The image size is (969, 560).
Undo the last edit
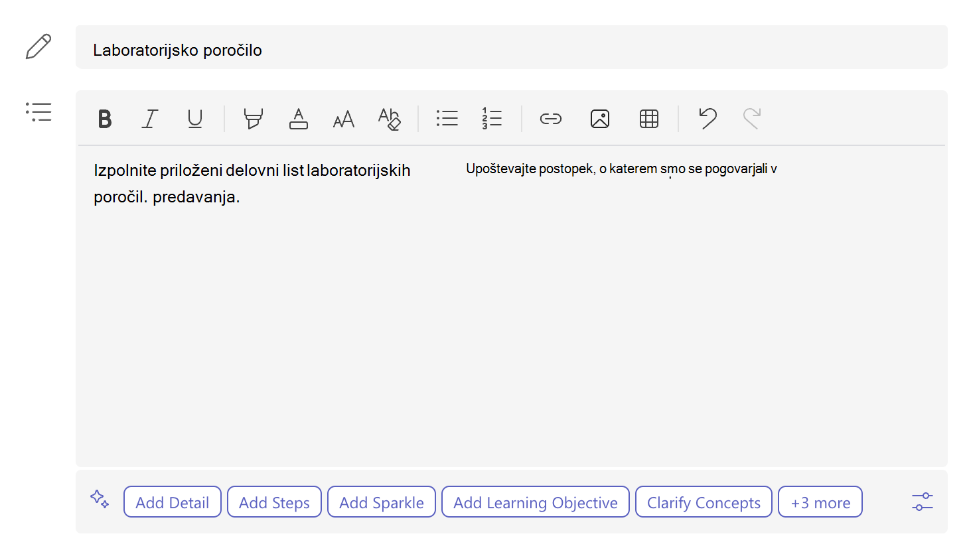pyautogui.click(x=708, y=119)
